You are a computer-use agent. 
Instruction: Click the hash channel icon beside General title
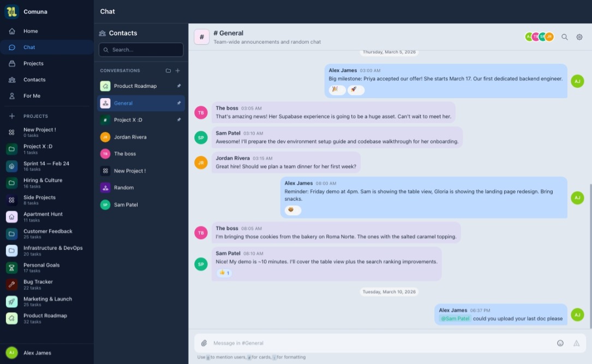tap(201, 37)
